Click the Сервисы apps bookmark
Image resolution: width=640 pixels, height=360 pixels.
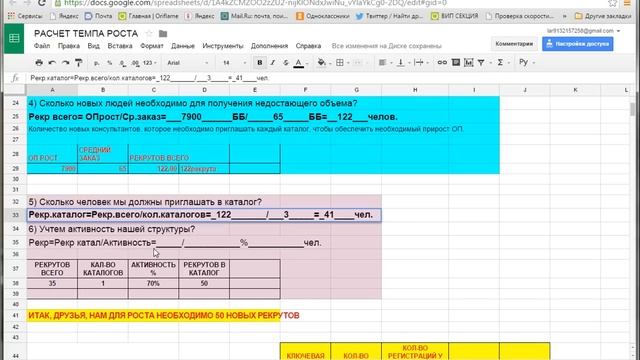coord(25,16)
